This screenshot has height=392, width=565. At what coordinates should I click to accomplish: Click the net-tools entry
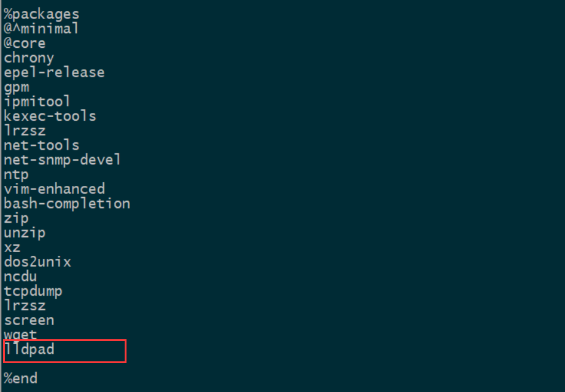[41, 145]
